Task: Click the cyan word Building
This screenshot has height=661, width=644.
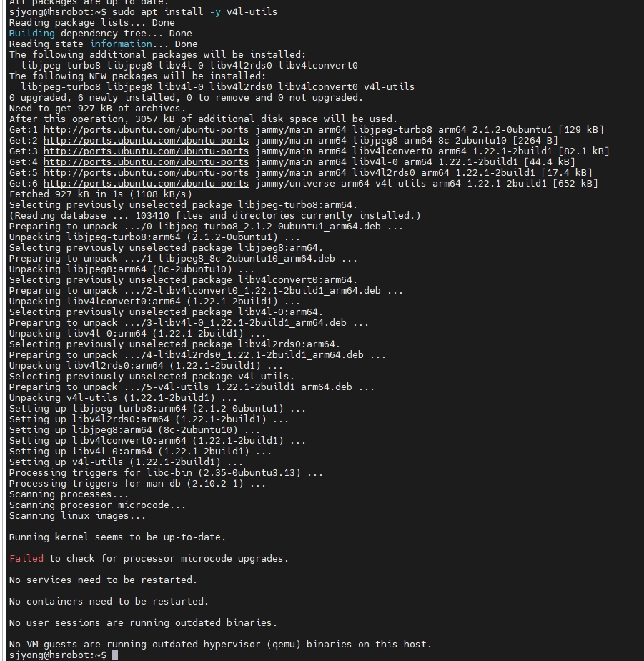Action: click(x=32, y=34)
